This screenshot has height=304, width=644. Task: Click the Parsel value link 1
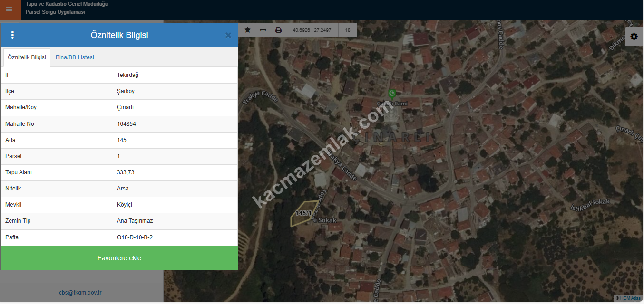click(x=119, y=156)
